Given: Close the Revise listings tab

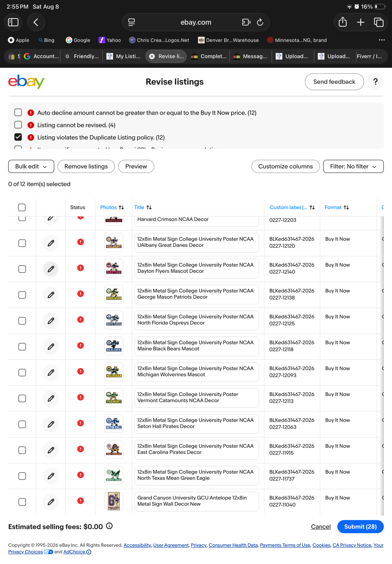Looking at the screenshot, I should 152,56.
